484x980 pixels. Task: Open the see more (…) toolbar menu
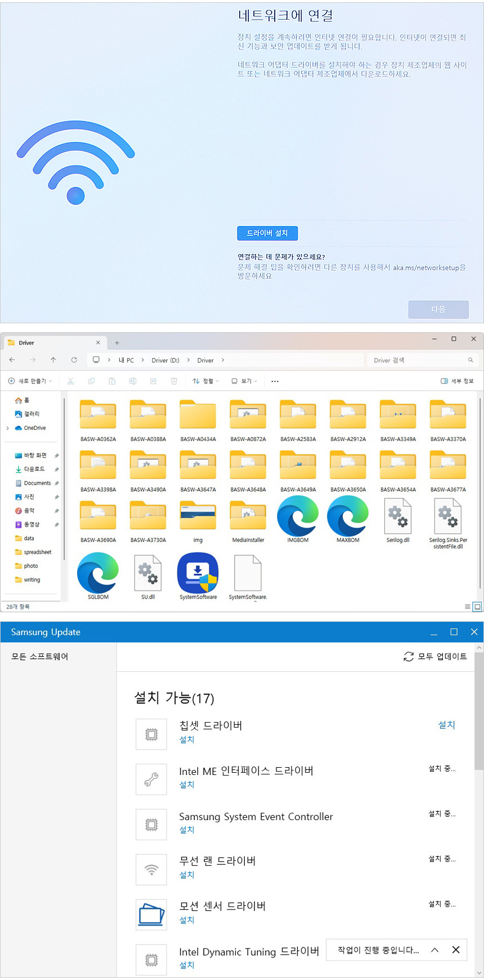[x=275, y=381]
